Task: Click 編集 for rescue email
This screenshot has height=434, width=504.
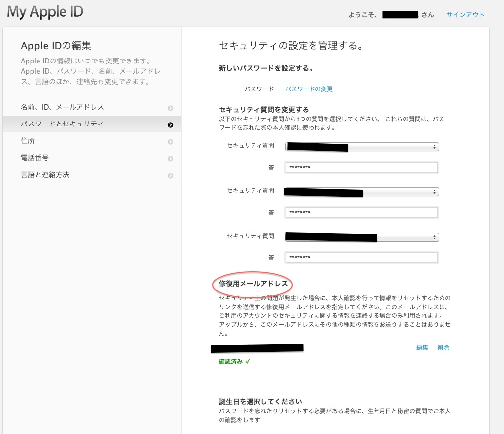Action: point(422,348)
